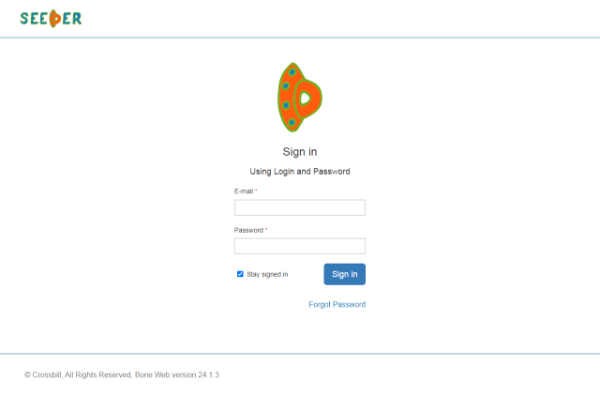Viewport: 600px width, 411px height.
Task: Focus the Password input field
Action: click(x=300, y=246)
